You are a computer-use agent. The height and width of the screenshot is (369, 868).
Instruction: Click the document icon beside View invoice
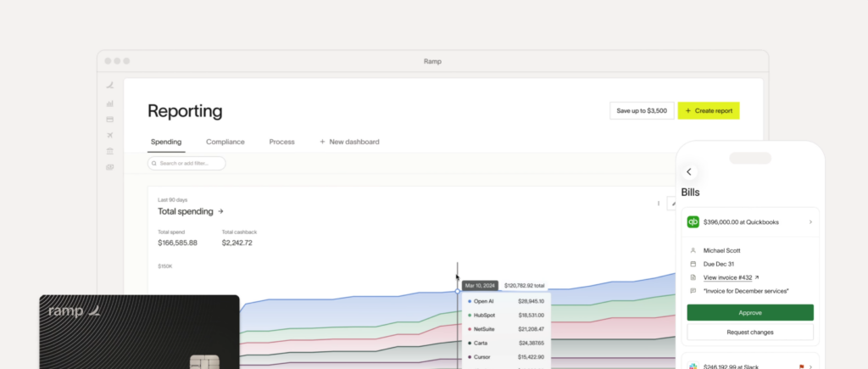[693, 277]
